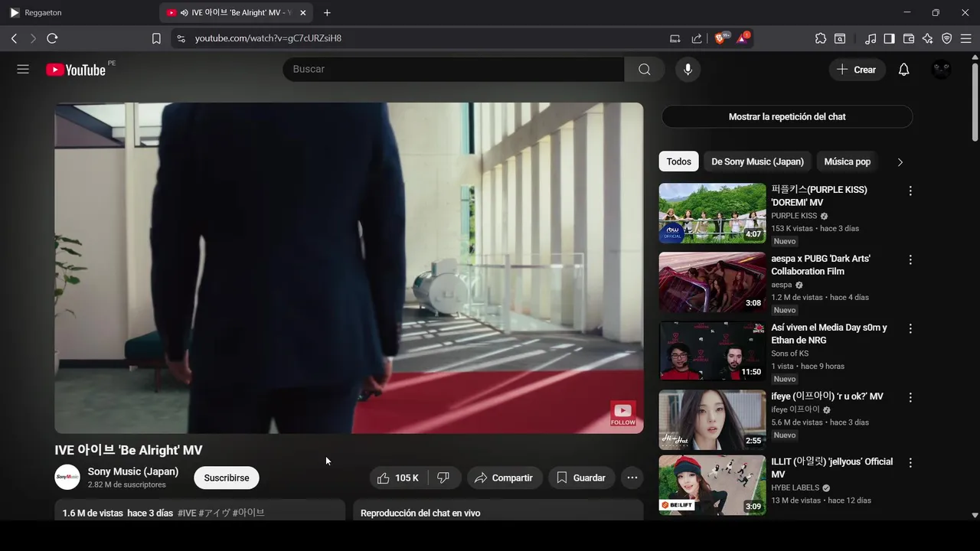Click the Suscribirse button
The width and height of the screenshot is (980, 551).
(x=227, y=478)
